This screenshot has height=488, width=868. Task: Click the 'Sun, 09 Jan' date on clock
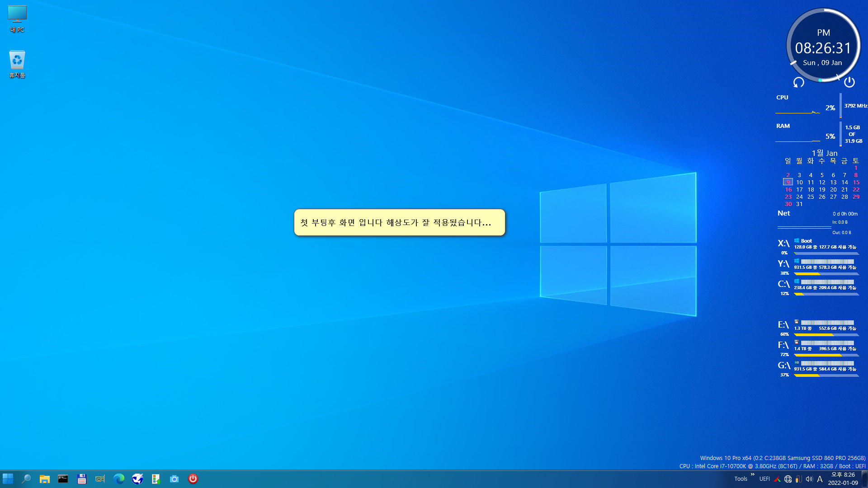822,63
